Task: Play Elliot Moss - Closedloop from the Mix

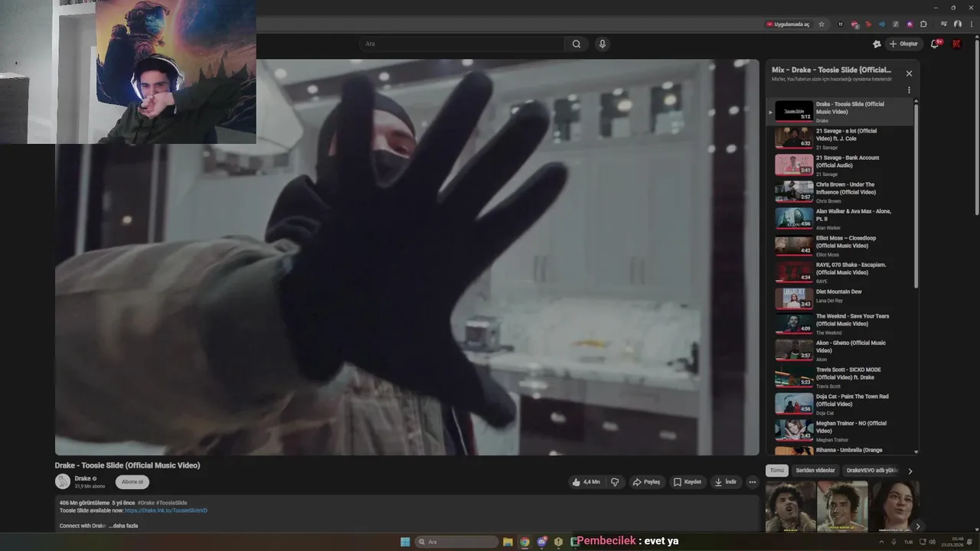Action: pyautogui.click(x=840, y=246)
